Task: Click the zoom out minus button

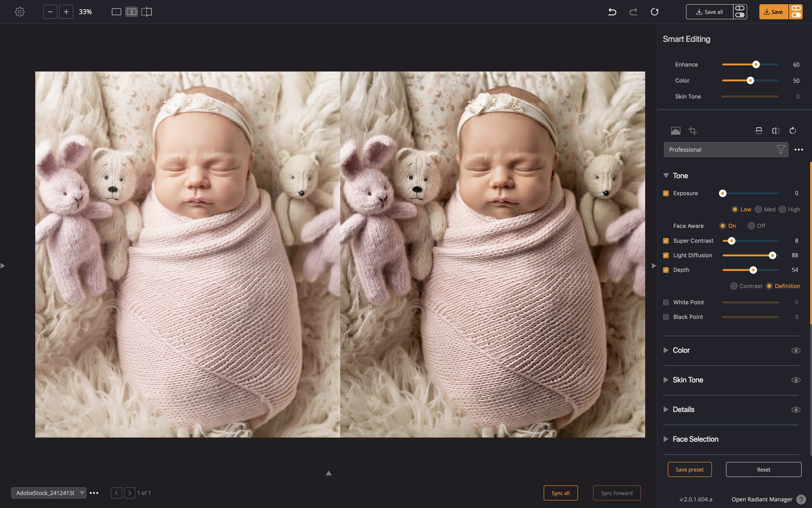Action: point(50,12)
